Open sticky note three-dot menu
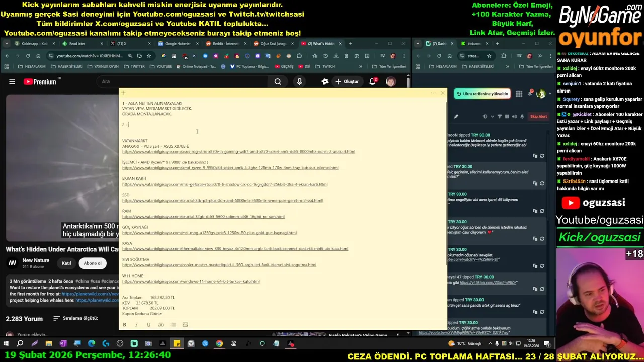This screenshot has width=644, height=362. tap(433, 93)
